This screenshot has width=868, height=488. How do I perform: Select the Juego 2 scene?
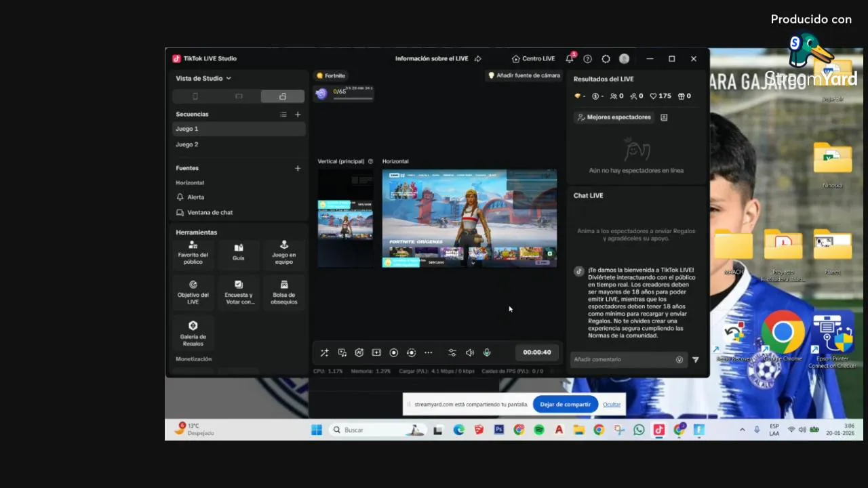[239, 144]
